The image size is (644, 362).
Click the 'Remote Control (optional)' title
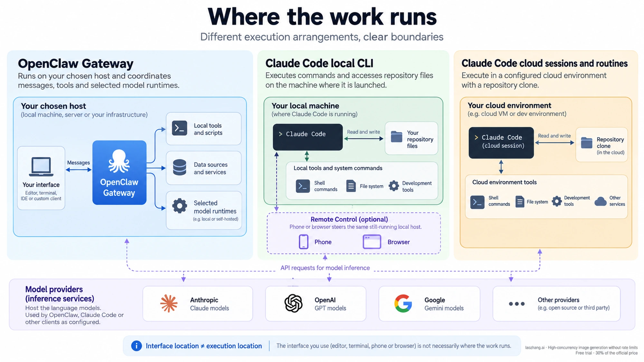click(x=349, y=219)
